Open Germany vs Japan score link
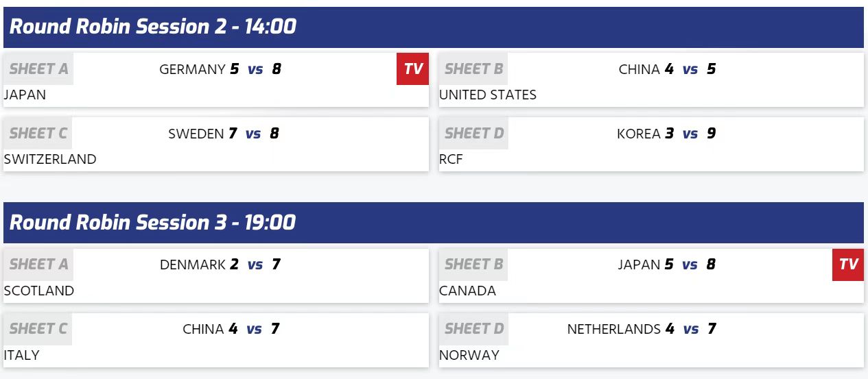868x379 pixels. click(255, 69)
